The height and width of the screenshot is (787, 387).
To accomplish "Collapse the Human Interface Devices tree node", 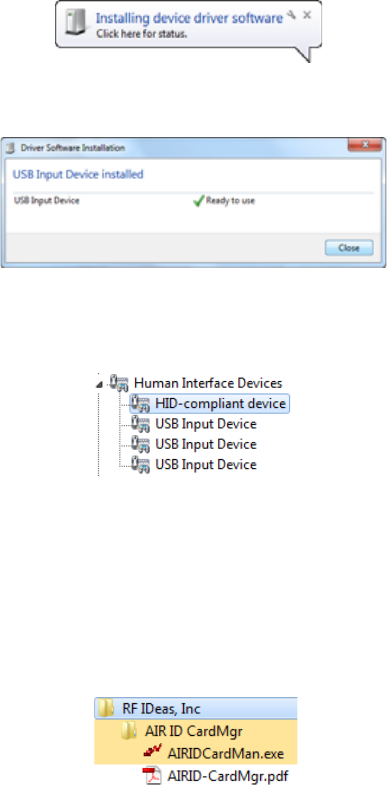I will click(101, 384).
